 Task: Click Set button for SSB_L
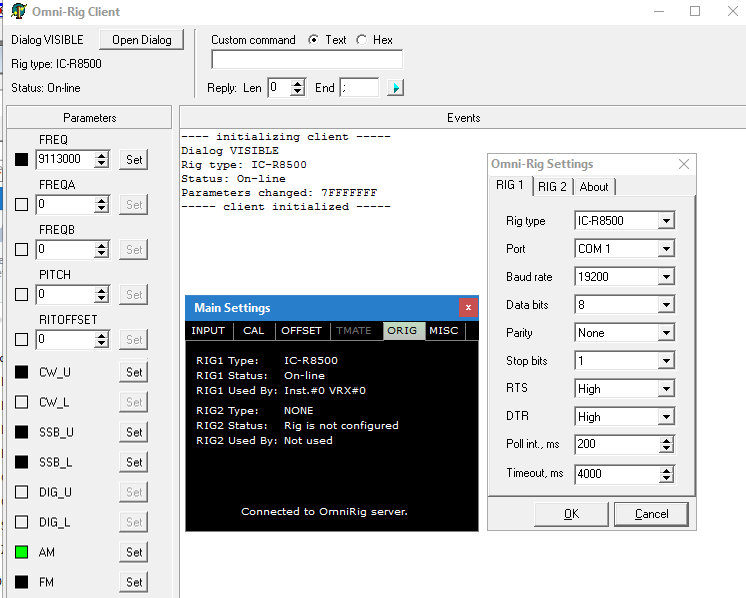coord(134,462)
